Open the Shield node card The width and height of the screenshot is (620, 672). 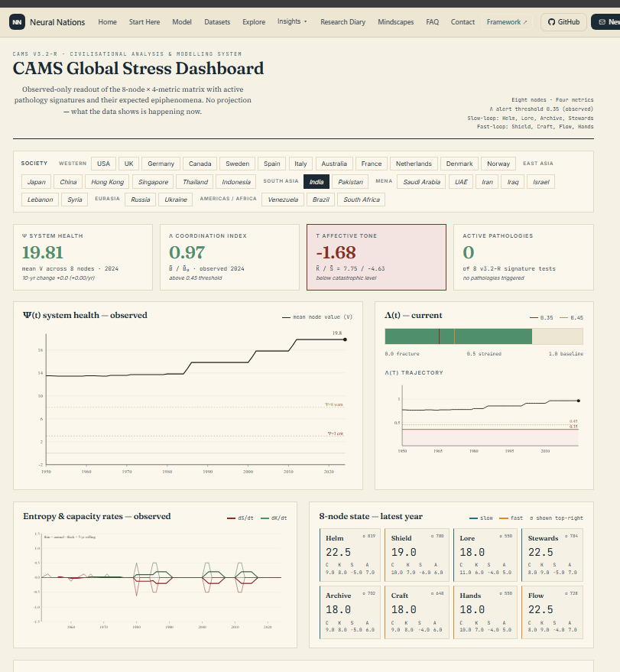tap(417, 555)
